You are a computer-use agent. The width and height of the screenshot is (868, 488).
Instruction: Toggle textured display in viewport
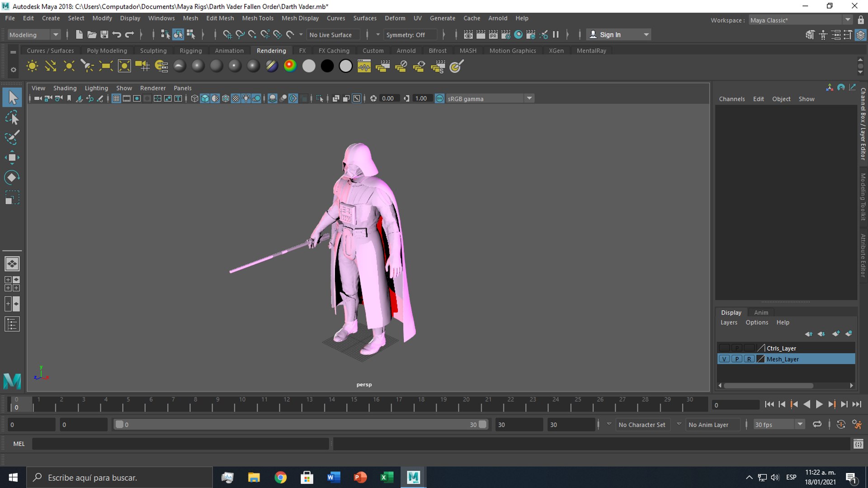tap(236, 99)
